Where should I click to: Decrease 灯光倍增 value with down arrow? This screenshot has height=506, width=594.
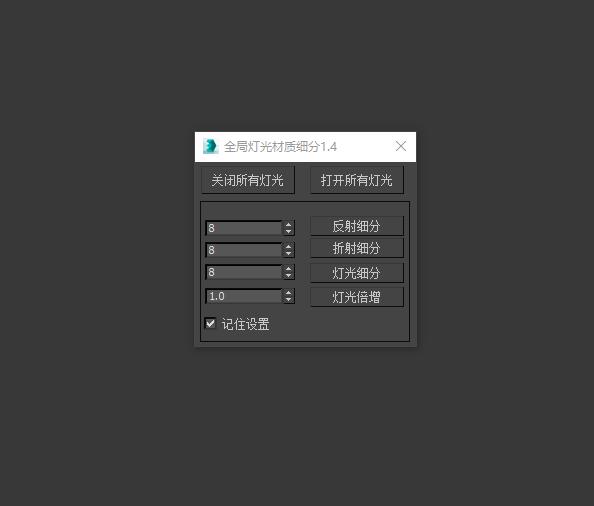[289, 300]
